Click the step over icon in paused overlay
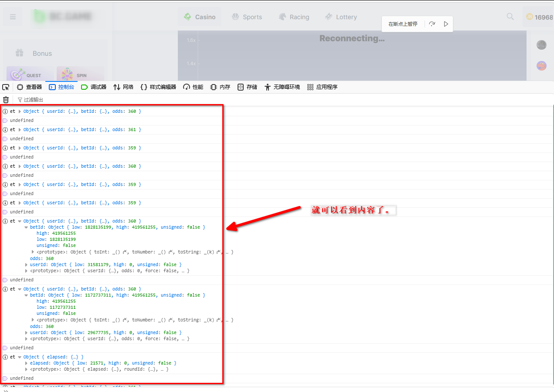The height and width of the screenshot is (392, 554). click(432, 24)
